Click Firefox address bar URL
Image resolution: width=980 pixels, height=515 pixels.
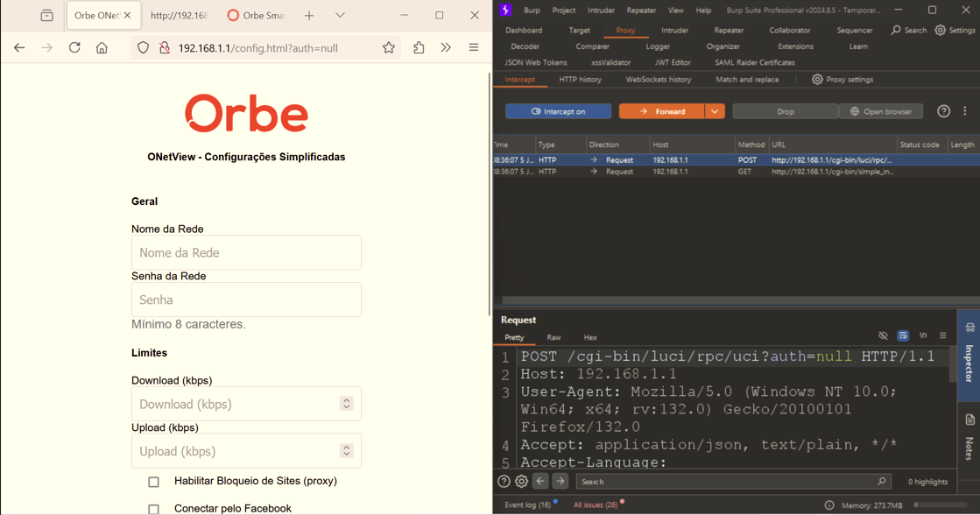point(258,48)
